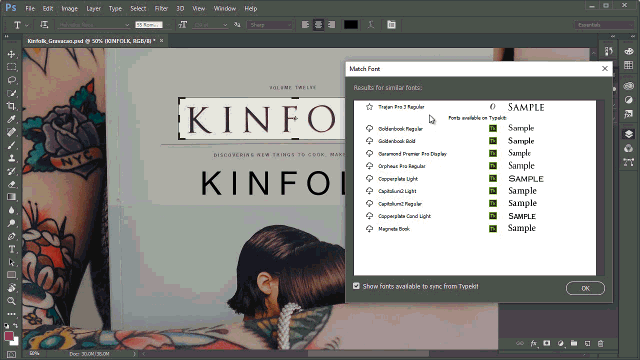Open the font size dropdown
This screenshot has height=360, width=640.
225,25
